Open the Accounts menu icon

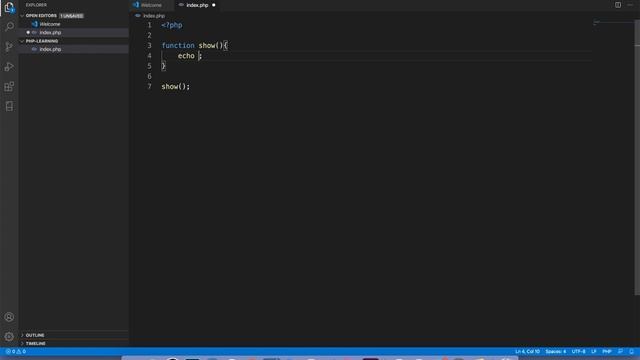pos(9,317)
